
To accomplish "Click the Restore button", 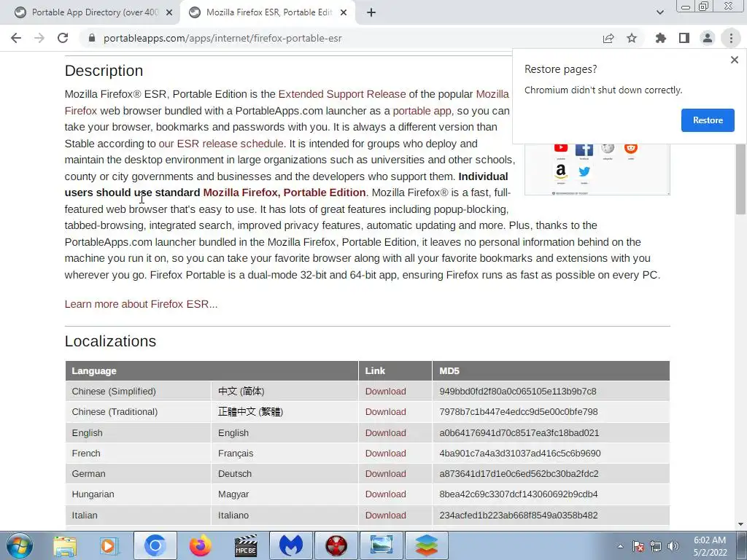I will (708, 120).
